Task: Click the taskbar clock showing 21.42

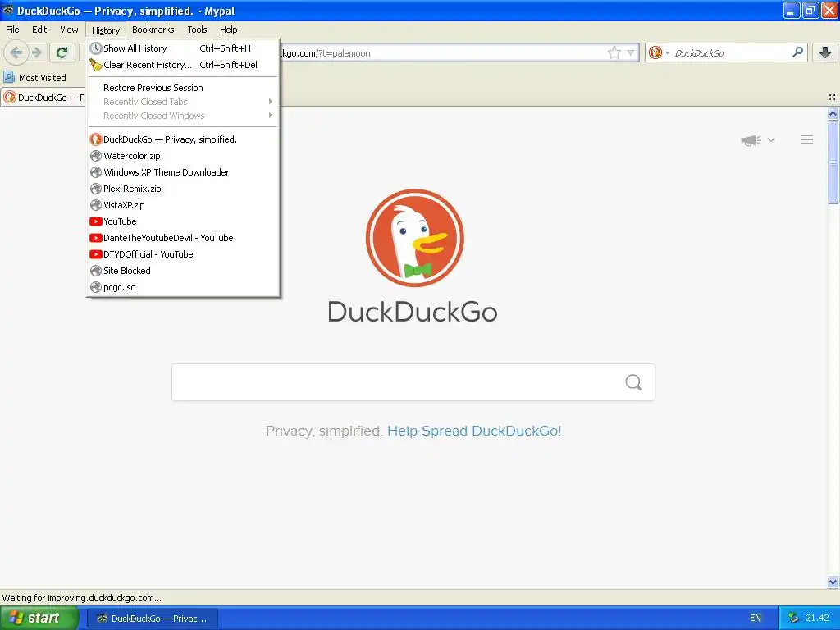Action: (x=817, y=618)
